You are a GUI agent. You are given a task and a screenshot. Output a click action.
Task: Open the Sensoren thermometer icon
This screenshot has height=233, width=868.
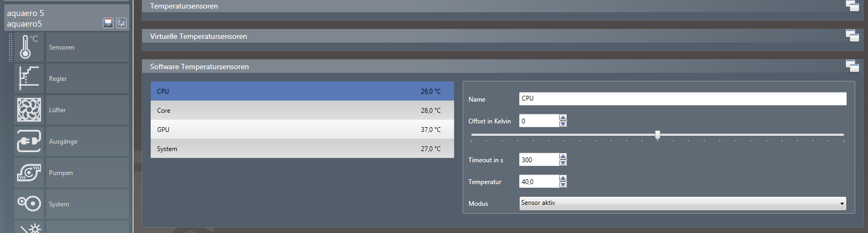pos(29,47)
